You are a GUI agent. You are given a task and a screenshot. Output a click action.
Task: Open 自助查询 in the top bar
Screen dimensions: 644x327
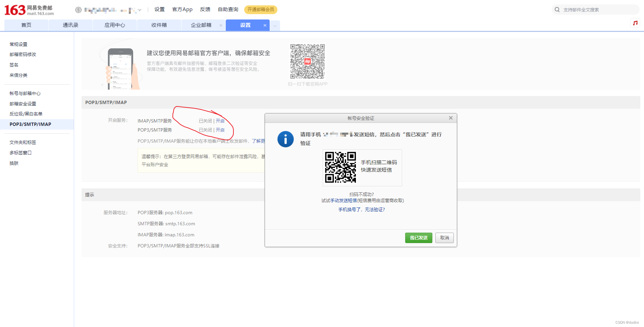pyautogui.click(x=228, y=9)
